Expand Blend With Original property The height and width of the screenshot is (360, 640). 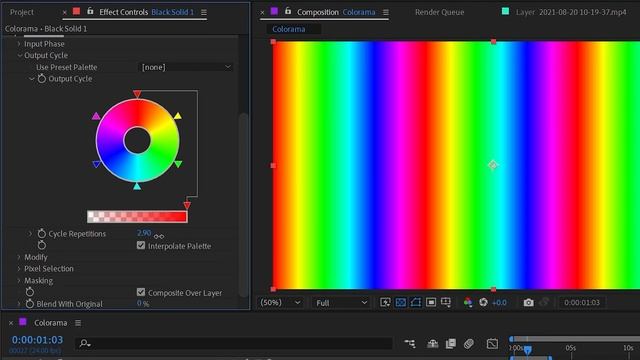coord(19,304)
